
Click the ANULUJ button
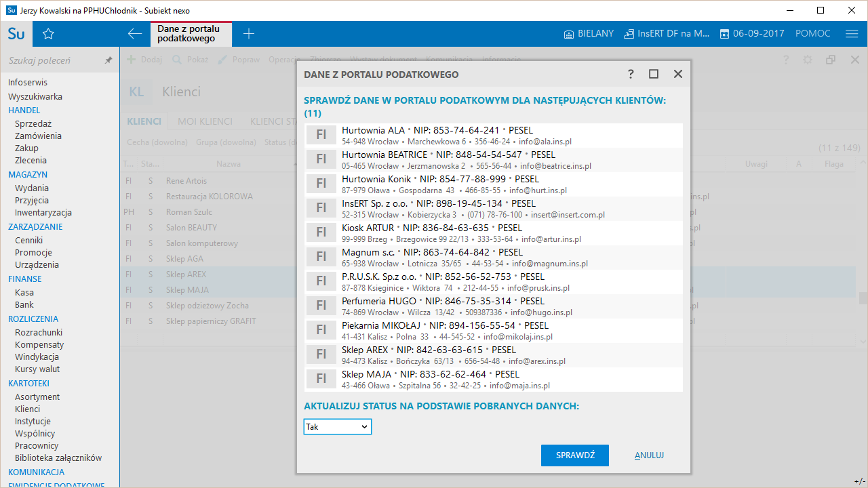point(649,455)
